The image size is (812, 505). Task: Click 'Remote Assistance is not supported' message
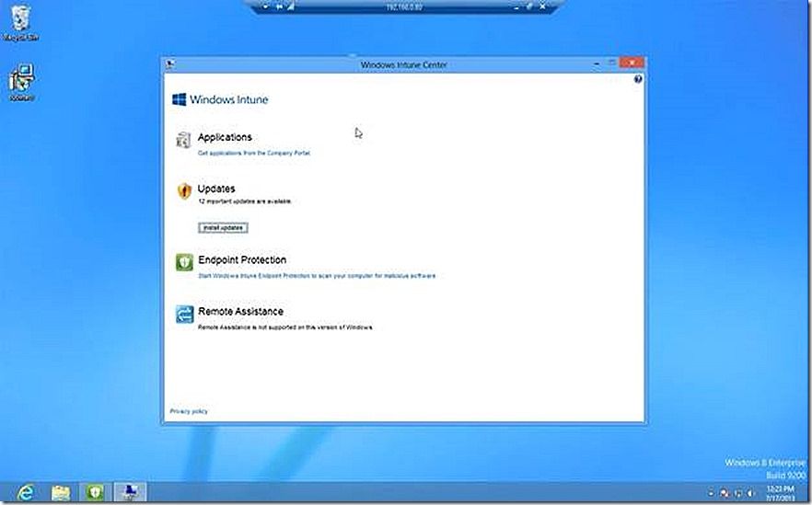point(285,327)
